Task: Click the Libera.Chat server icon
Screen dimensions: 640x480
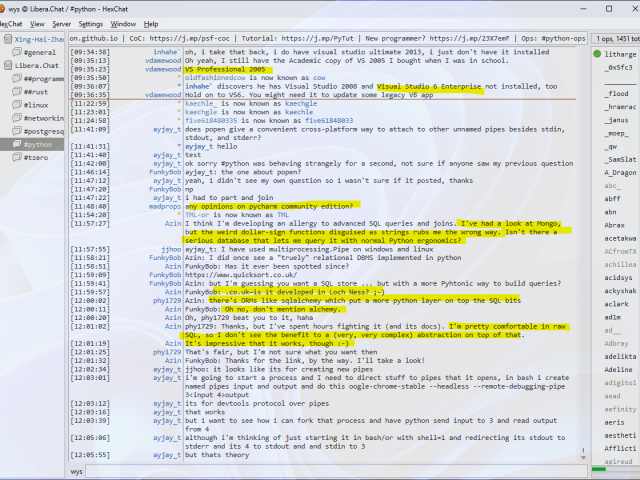Action: (7, 65)
